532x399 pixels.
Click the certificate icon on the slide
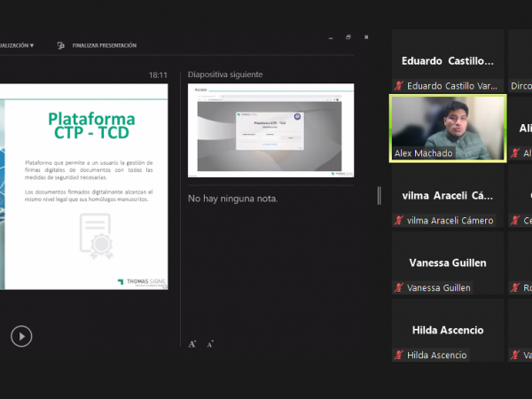tap(97, 236)
